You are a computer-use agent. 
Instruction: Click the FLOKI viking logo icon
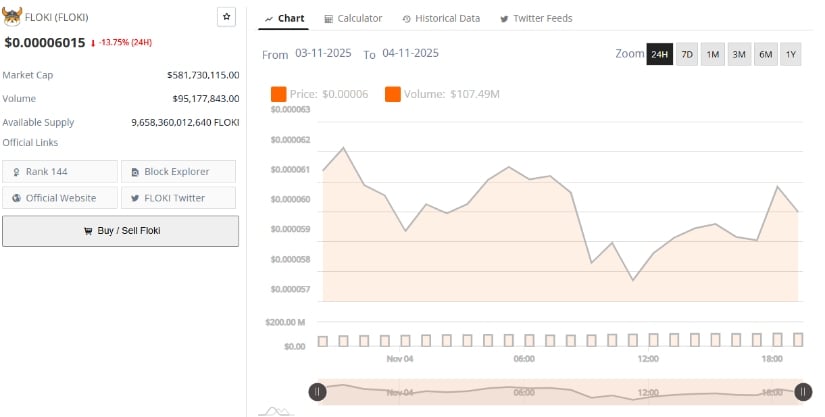[x=14, y=18]
